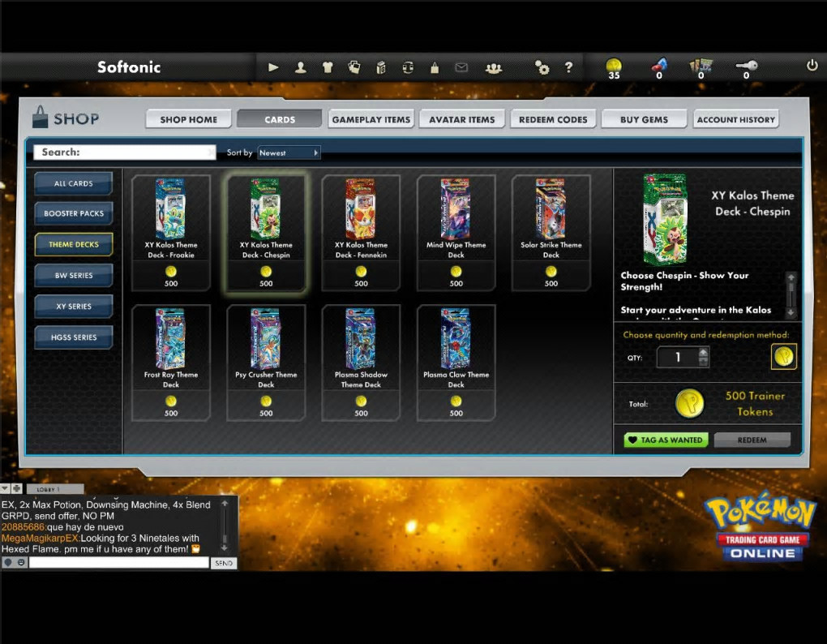Image resolution: width=827 pixels, height=644 pixels.
Task: Open the Account History tab
Action: 735,119
